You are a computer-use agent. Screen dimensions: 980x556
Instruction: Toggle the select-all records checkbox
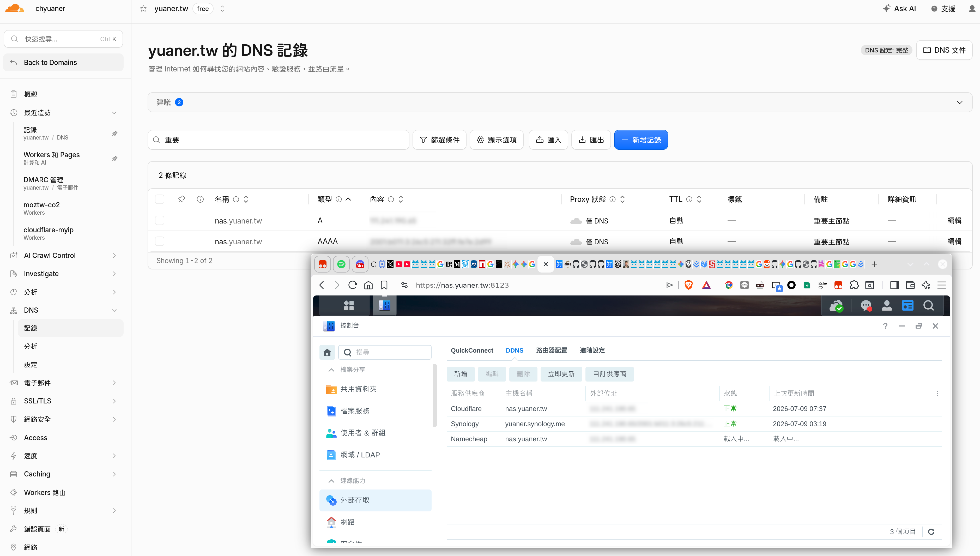pos(160,199)
